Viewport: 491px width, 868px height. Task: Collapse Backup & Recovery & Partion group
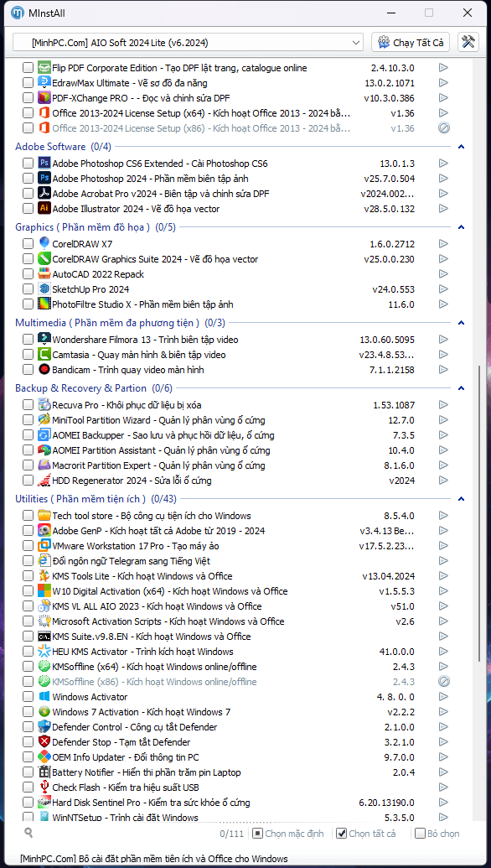(x=461, y=388)
